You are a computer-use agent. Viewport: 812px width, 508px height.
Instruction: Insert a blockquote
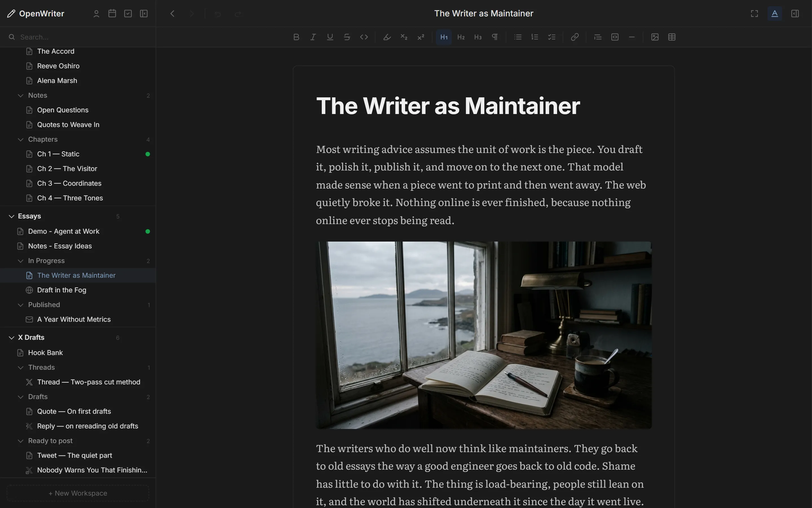click(598, 37)
